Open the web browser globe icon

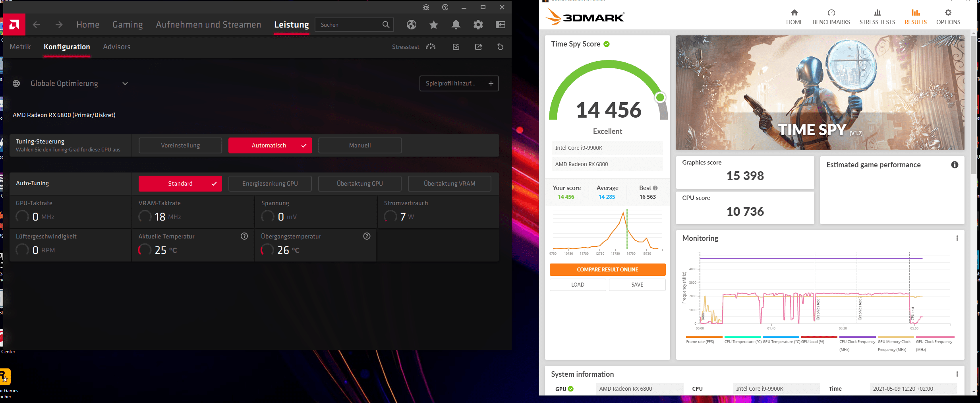(412, 25)
